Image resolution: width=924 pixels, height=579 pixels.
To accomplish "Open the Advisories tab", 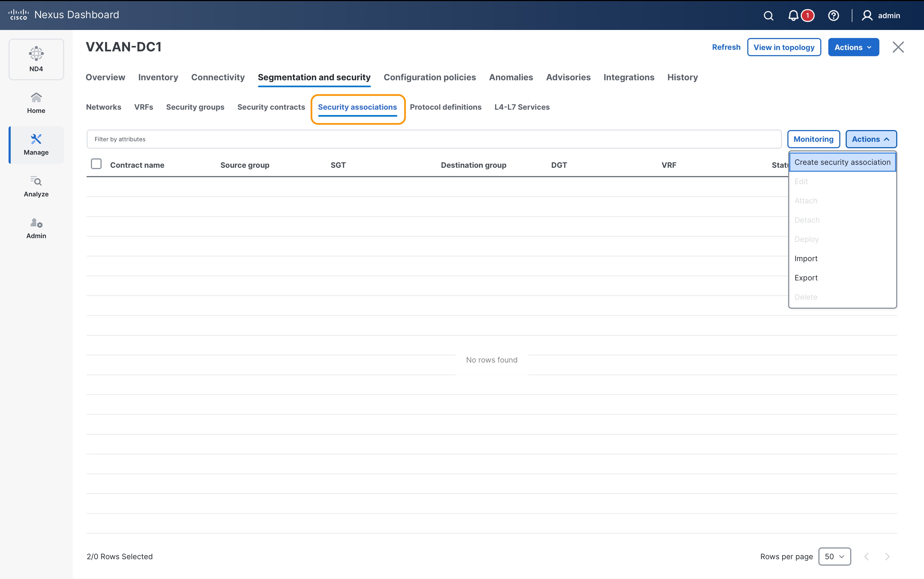I will (x=568, y=77).
